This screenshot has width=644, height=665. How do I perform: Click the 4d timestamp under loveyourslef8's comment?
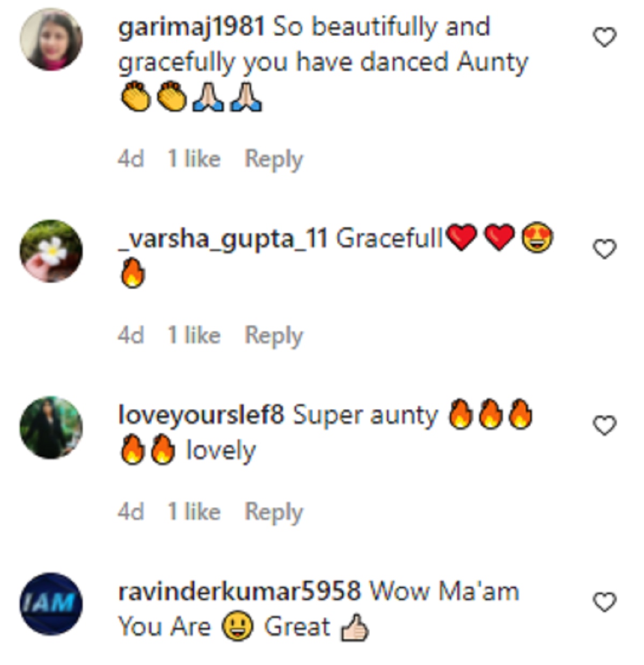coord(130,512)
